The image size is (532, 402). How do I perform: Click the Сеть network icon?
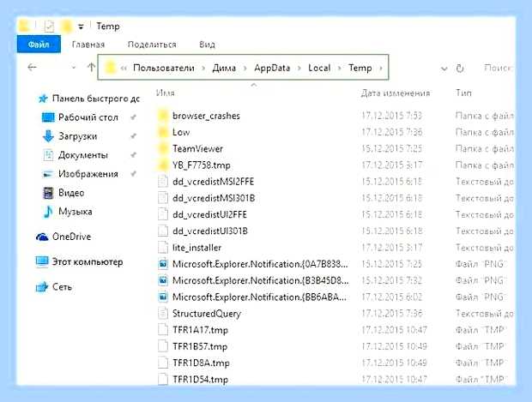point(42,287)
